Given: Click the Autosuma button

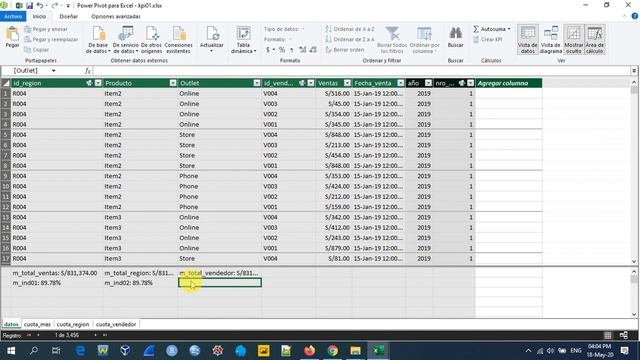Looking at the screenshot, I should [x=492, y=29].
